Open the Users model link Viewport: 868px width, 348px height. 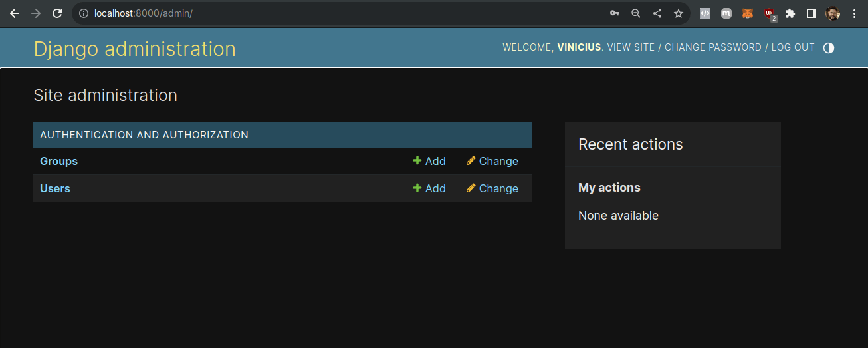point(54,188)
